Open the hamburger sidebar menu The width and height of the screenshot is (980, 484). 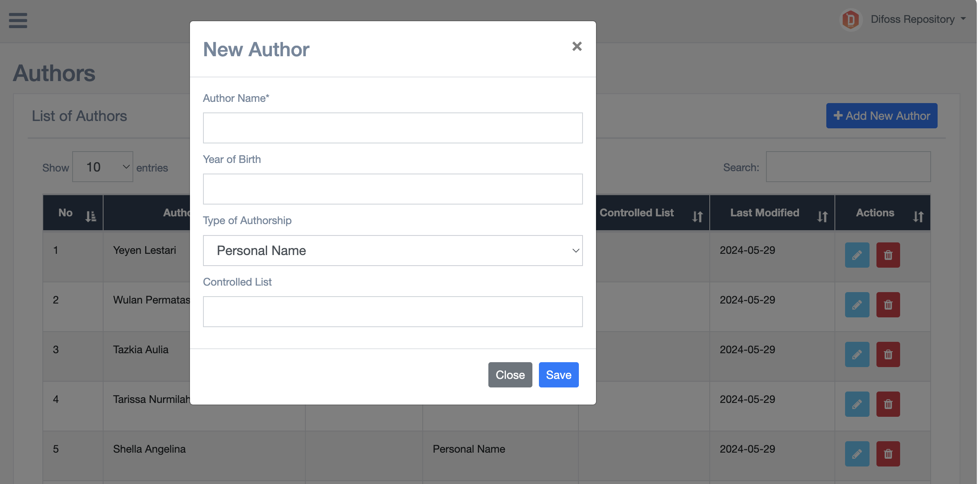click(18, 20)
